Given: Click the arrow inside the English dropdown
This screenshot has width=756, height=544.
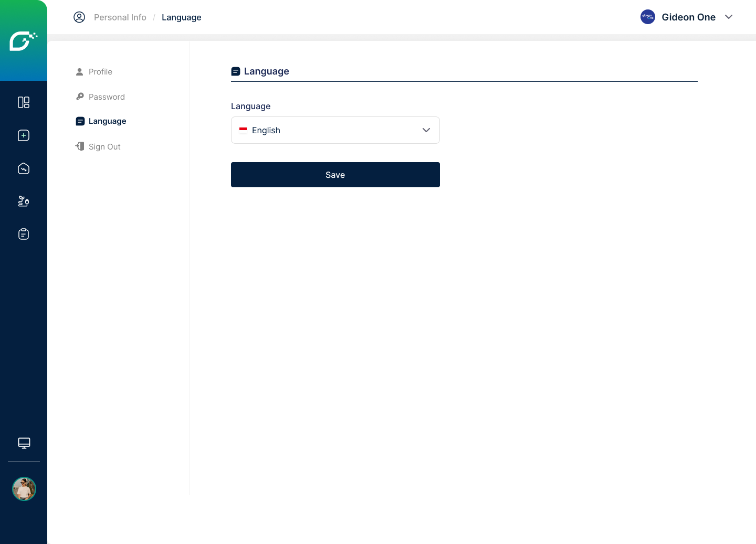Looking at the screenshot, I should click(x=426, y=130).
